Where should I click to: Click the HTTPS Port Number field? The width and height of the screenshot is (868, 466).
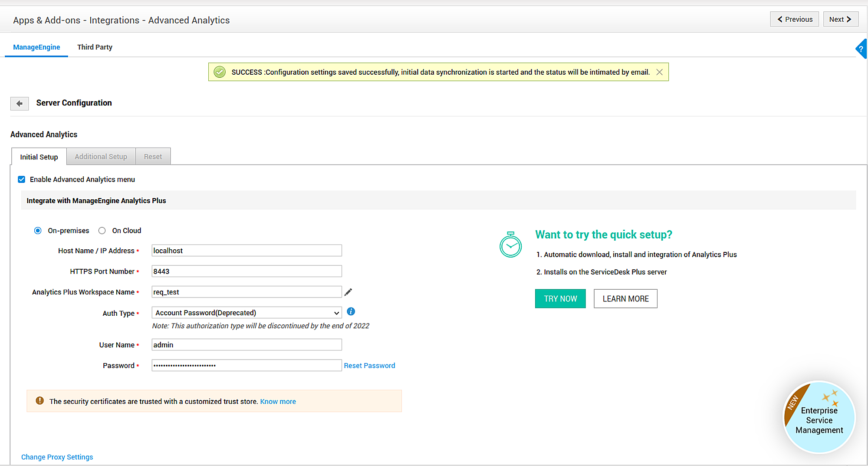[247, 271]
